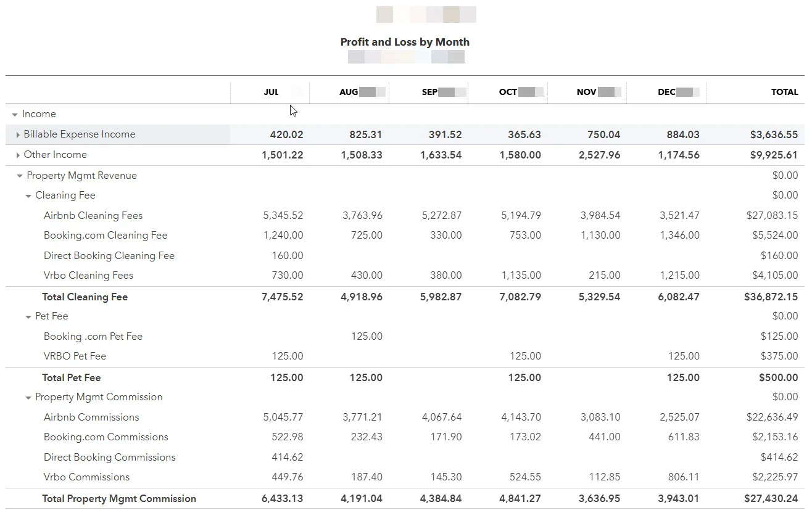Click the Profit and Loss by Month title
Viewport: 812px width, 510px height.
(405, 42)
